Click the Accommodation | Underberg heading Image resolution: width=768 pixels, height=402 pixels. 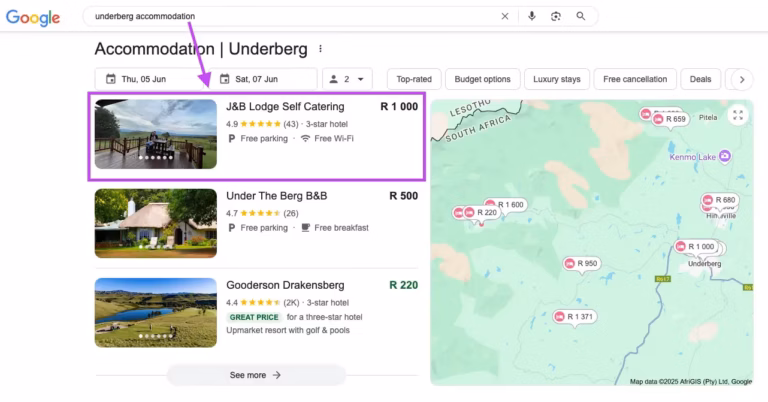[201, 49]
